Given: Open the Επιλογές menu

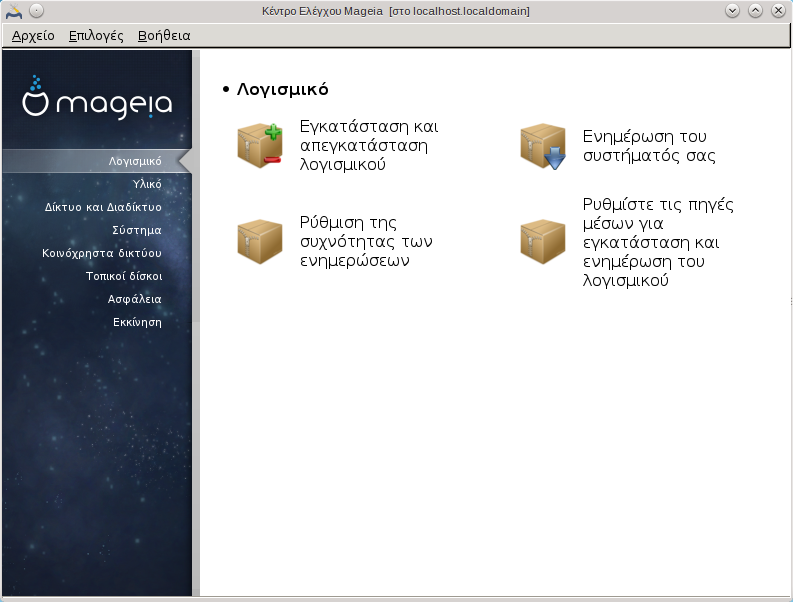Looking at the screenshot, I should [x=96, y=36].
